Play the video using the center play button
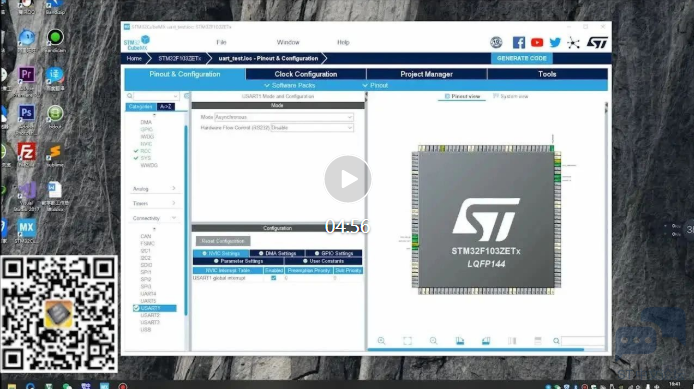 (347, 179)
